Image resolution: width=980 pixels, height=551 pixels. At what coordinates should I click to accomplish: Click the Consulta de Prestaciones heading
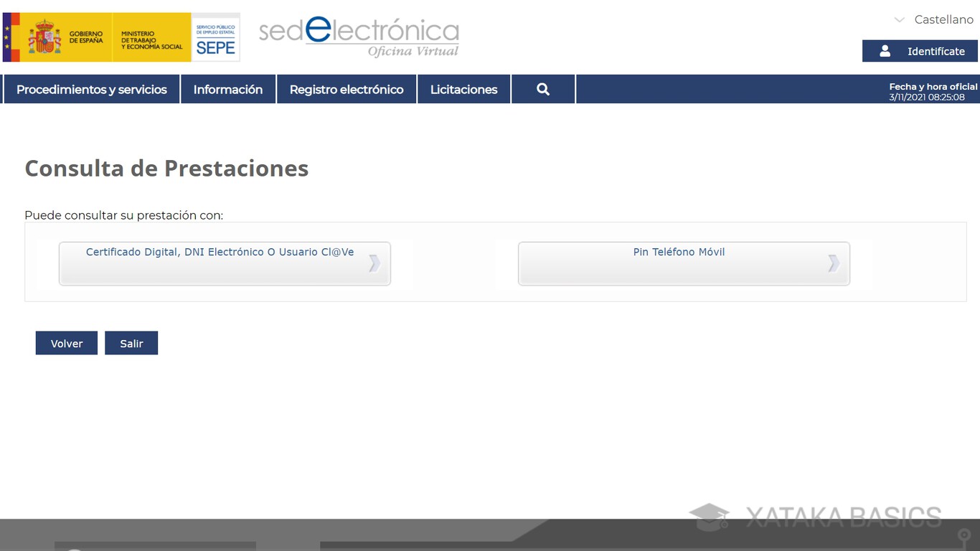[x=166, y=168]
